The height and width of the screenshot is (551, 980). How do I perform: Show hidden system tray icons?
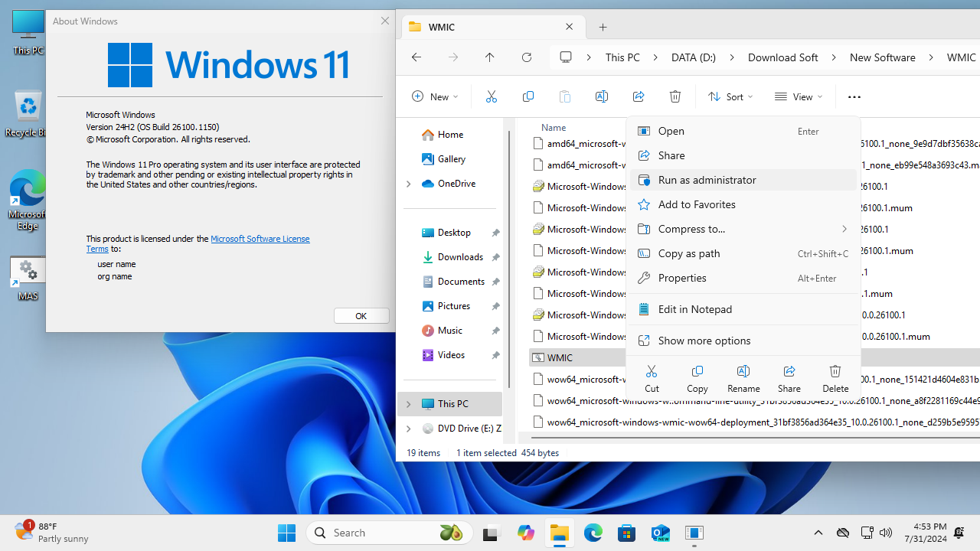pos(818,533)
